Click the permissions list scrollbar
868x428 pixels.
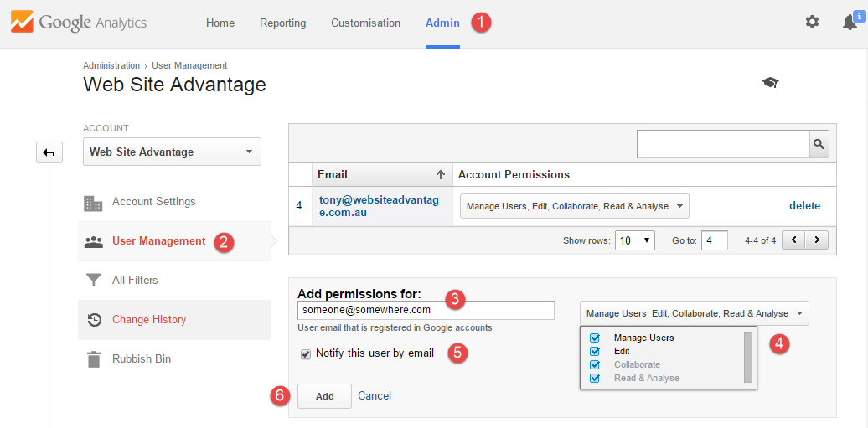747,357
